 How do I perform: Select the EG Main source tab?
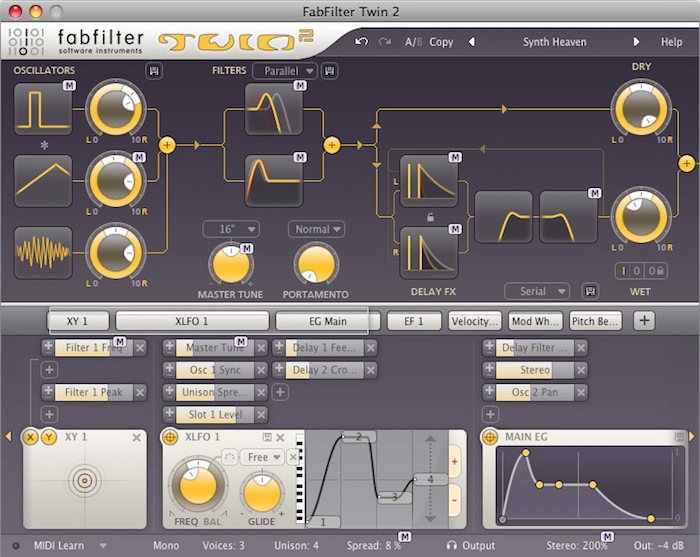pyautogui.click(x=328, y=321)
